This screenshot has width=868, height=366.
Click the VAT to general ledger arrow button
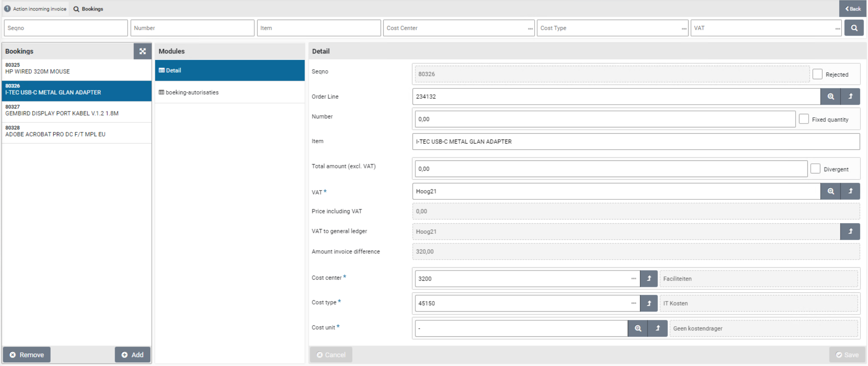[x=850, y=232]
